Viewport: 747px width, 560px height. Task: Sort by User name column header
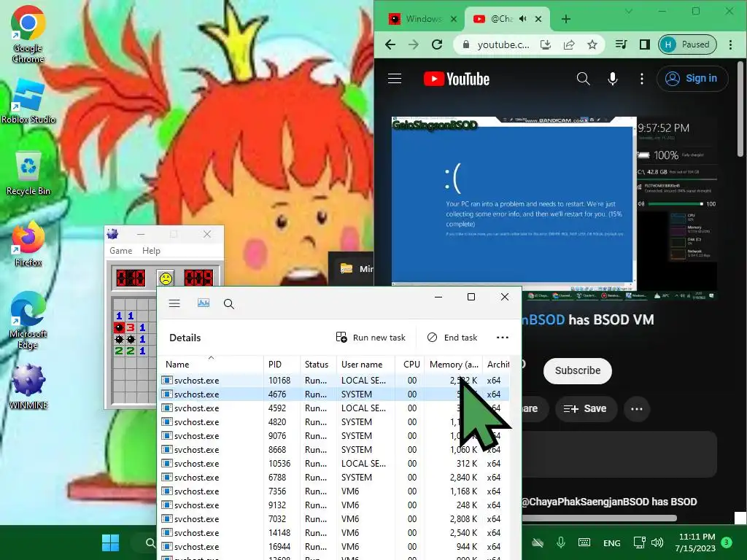tap(365, 364)
